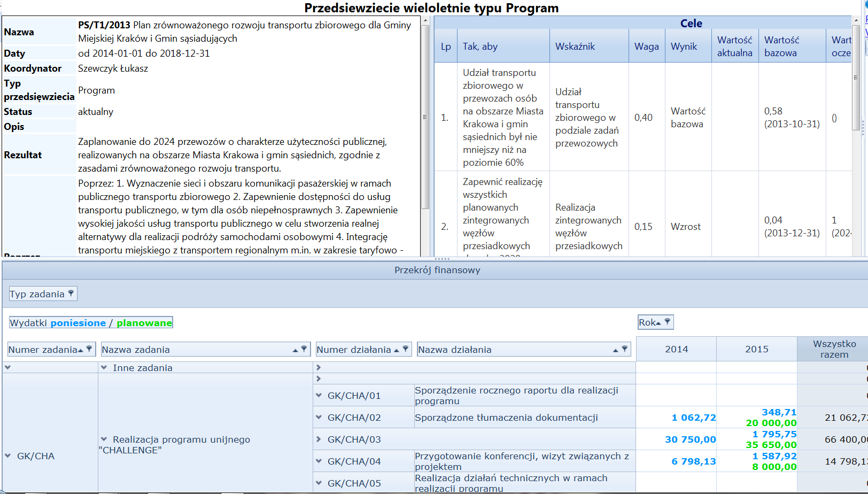Screen dimensions: 868x494
Task: Open the Typ zadania filter funnel icon
Action: 71,294
